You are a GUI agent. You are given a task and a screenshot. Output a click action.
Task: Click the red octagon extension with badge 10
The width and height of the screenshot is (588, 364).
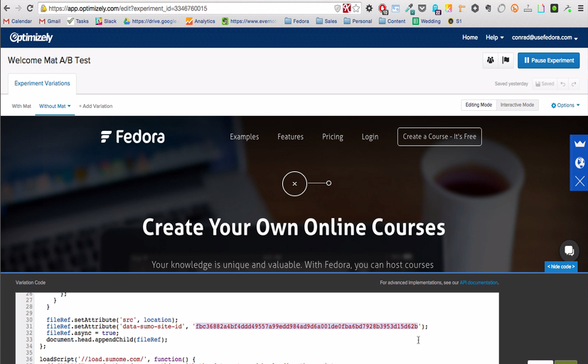[383, 9]
